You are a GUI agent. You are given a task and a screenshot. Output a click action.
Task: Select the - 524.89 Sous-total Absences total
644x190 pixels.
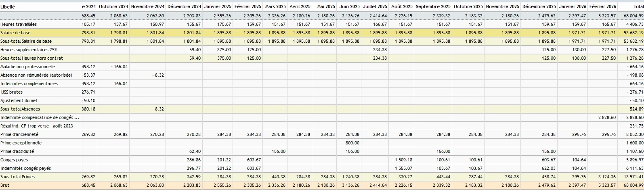click(636, 109)
